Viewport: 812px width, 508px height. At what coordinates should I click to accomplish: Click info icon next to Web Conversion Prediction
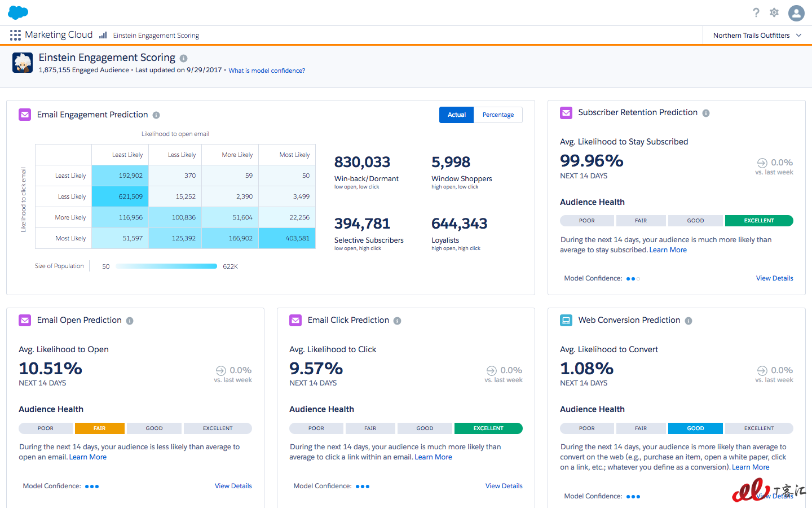(689, 321)
